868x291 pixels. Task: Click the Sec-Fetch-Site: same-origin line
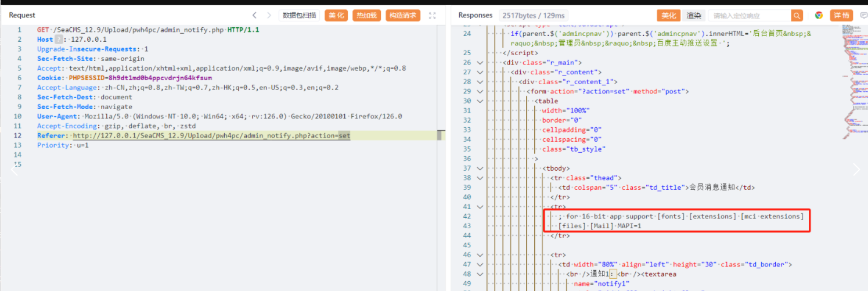(x=91, y=59)
